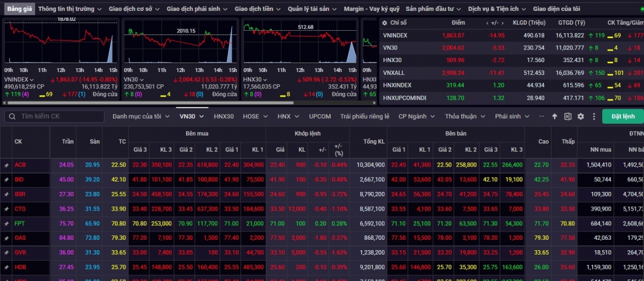Expand the Danh mục của tôi dropdown
Image resolution: width=644 pixels, height=281 pixels.
(141, 117)
